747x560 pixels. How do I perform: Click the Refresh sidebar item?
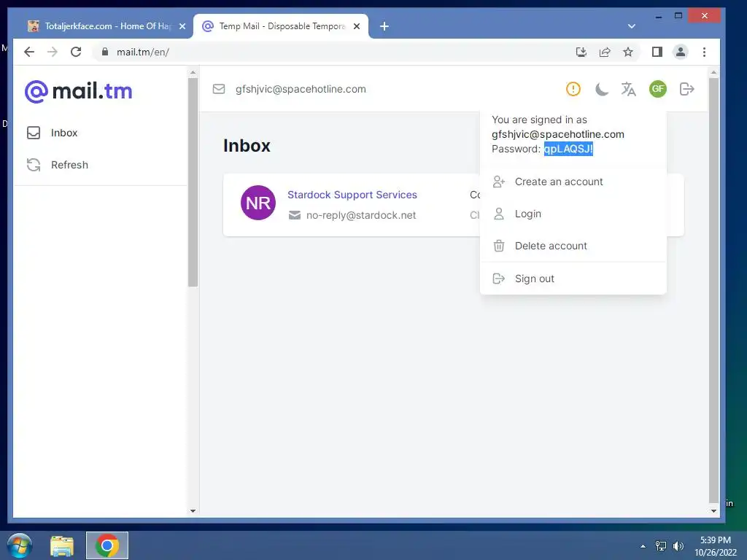57,165
